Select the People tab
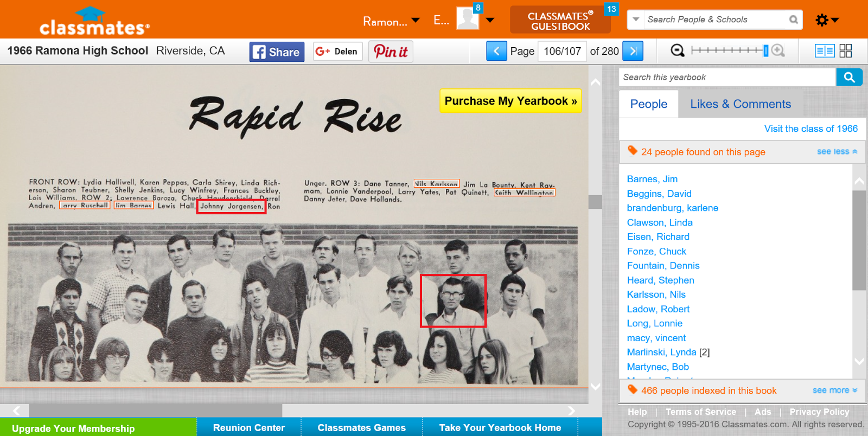This screenshot has height=436, width=868. 649,104
